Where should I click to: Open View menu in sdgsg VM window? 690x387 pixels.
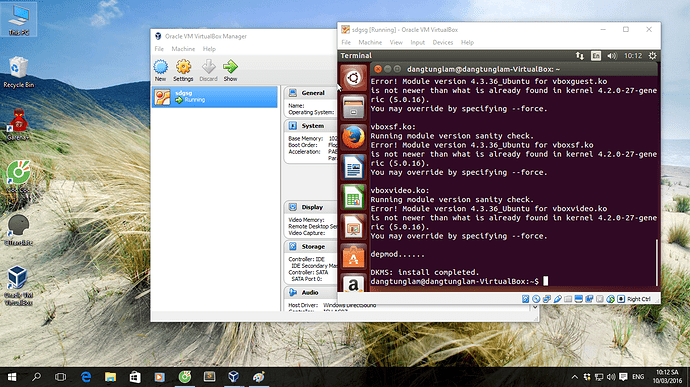pos(396,43)
